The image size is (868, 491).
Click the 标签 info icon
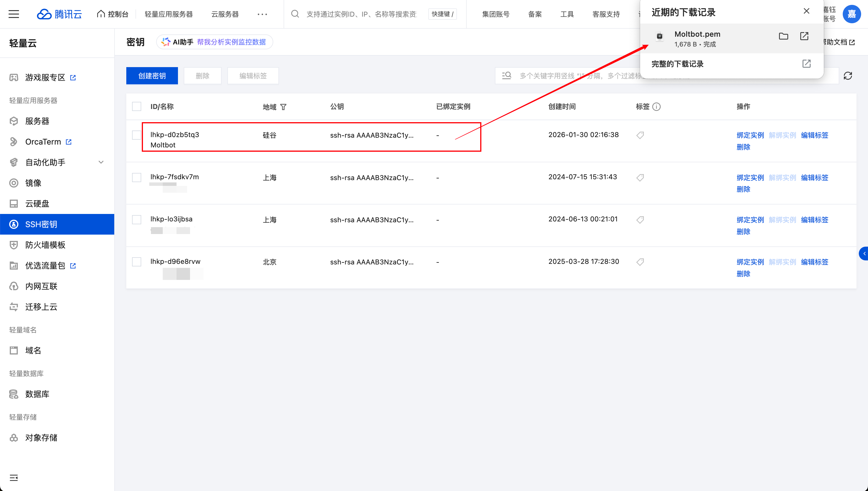pos(656,107)
